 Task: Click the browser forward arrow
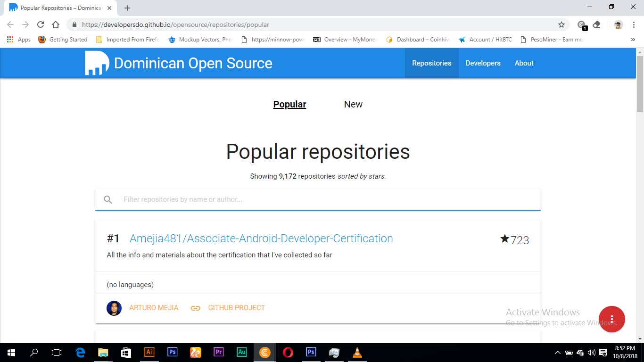25,25
